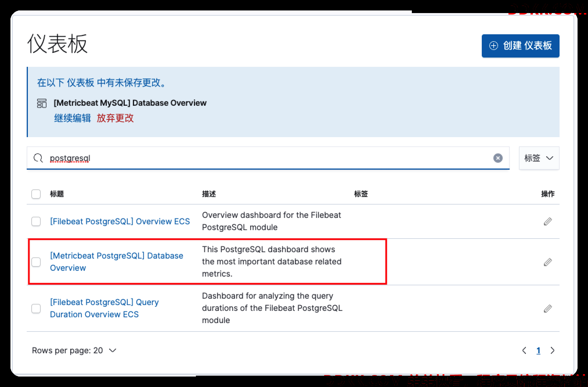Click description 'This PostgreSQL dashboard shows the most important'
Screen dimensions: 588x387
coord(272,261)
